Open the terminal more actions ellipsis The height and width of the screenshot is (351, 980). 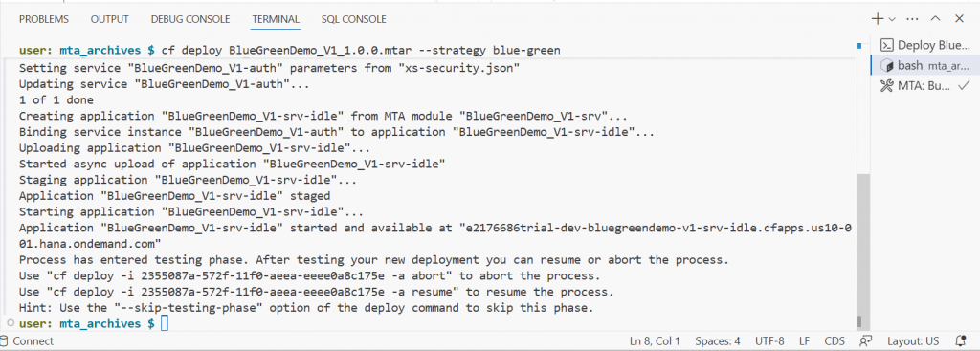click(912, 19)
